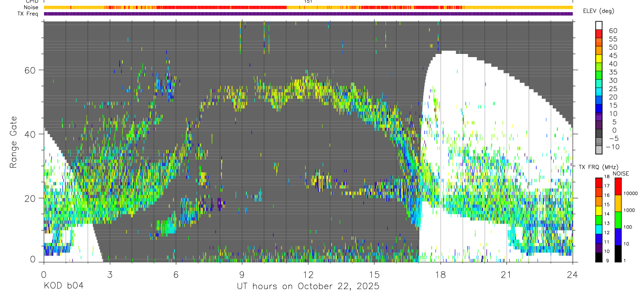
Task: Click x-axis tick label '6'
Action: tap(176, 274)
